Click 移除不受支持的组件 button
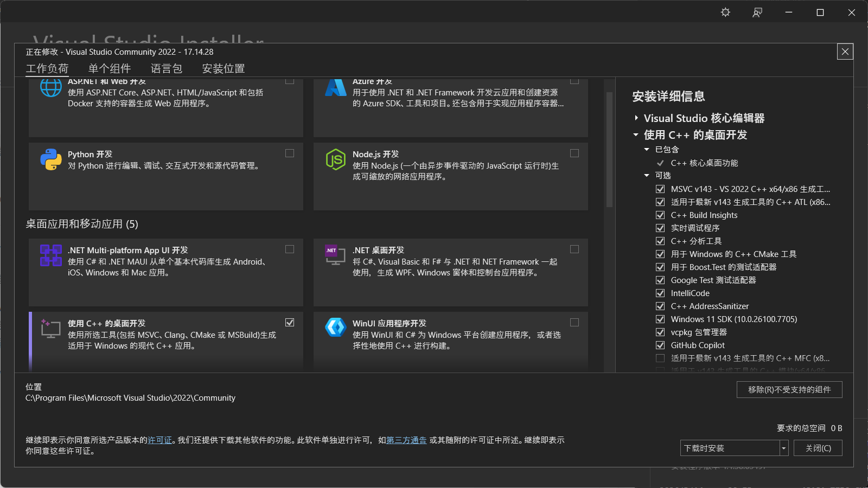Image resolution: width=868 pixels, height=488 pixels. click(x=789, y=389)
